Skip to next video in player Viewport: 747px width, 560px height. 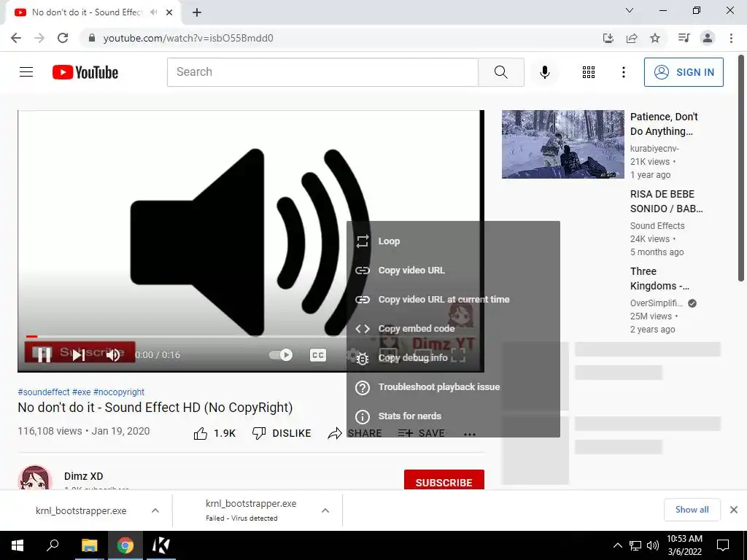pyautogui.click(x=79, y=355)
